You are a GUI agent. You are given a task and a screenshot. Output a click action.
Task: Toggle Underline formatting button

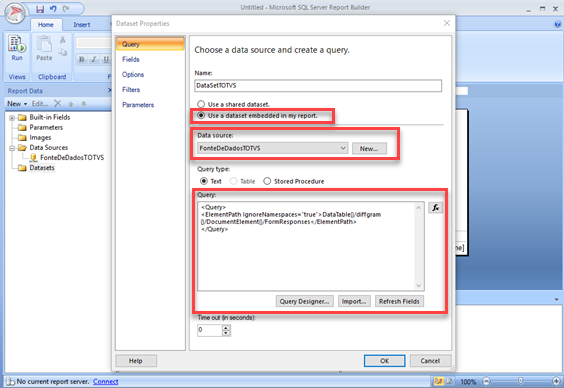click(x=106, y=60)
